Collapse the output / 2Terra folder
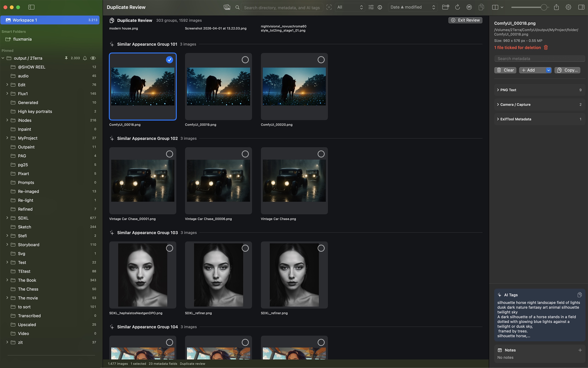This screenshot has width=588, height=368. click(x=3, y=58)
